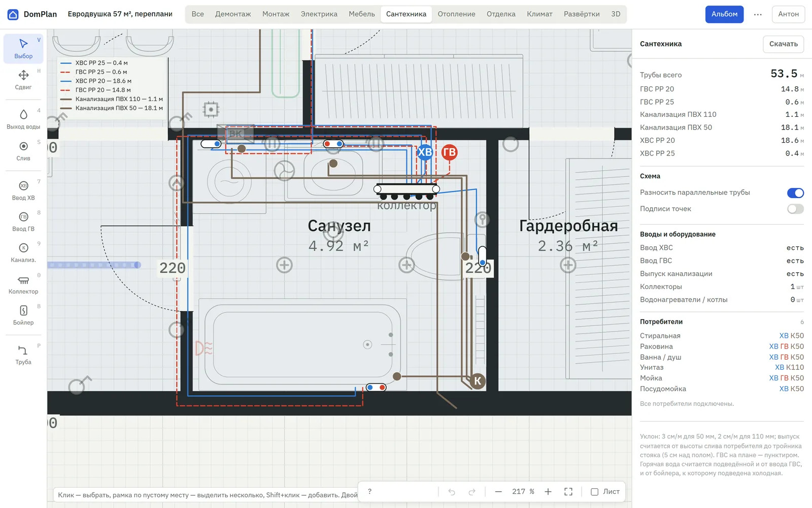Click the Альбом button
812x508 pixels.
click(724, 14)
